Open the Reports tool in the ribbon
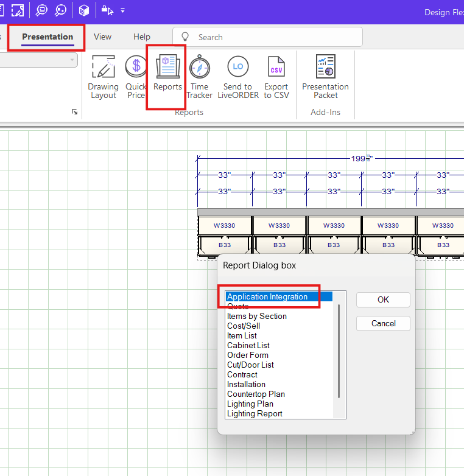The width and height of the screenshot is (464, 476). [x=167, y=73]
